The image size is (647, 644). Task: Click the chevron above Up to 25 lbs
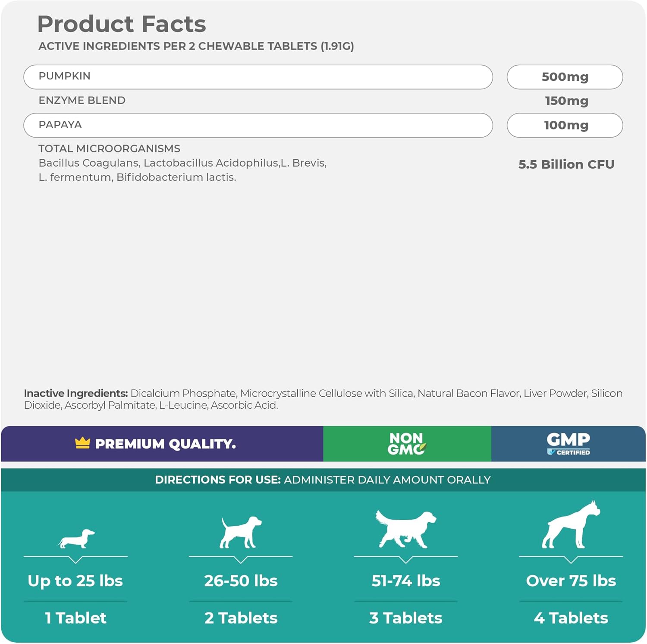point(75,560)
